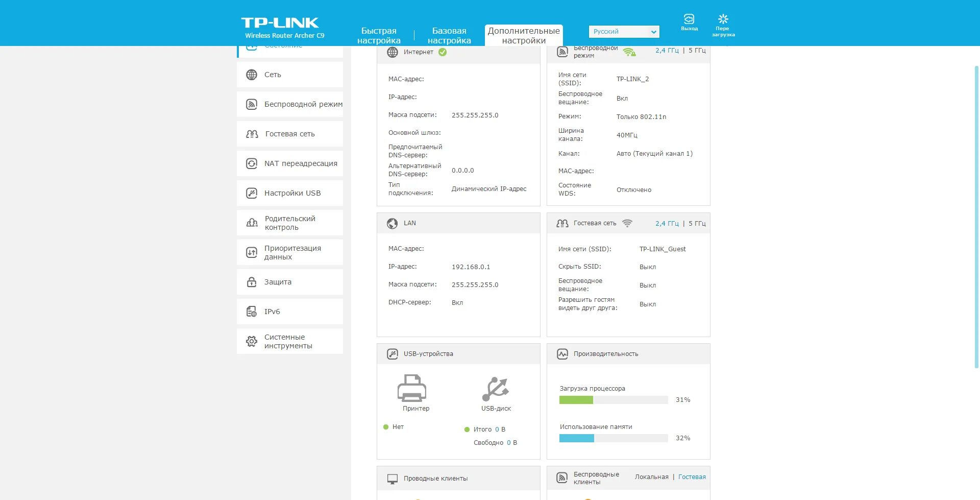Screen dimensions: 980x500
Task: Click the 40МГц channel width value
Action: tap(627, 135)
